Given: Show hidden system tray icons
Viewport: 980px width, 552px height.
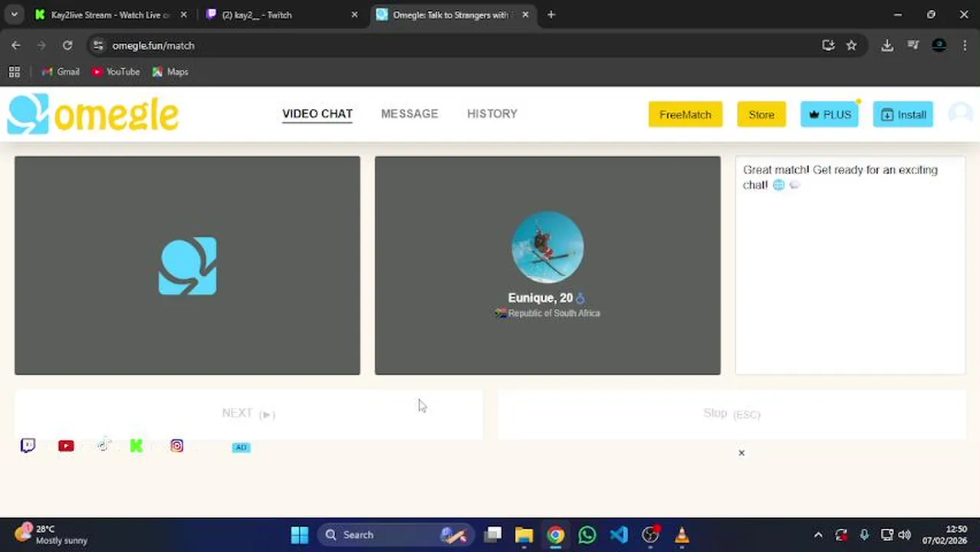Looking at the screenshot, I should 818,534.
